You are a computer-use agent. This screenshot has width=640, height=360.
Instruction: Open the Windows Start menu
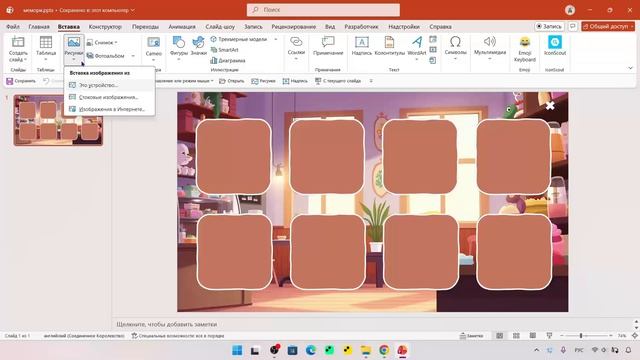point(237,350)
